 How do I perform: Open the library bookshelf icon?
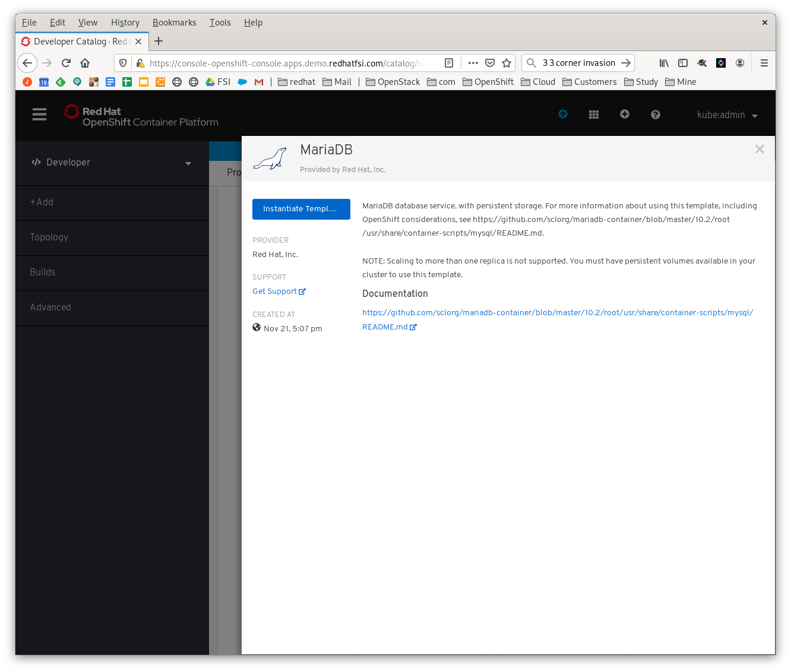(664, 63)
